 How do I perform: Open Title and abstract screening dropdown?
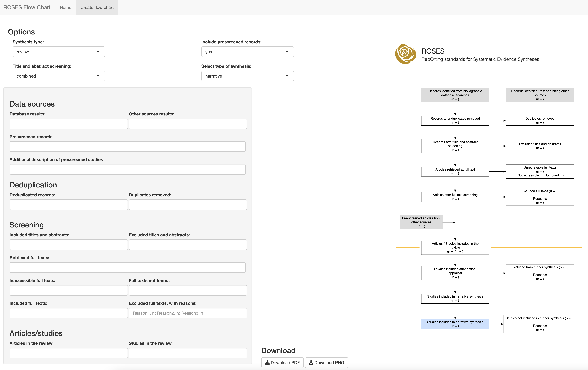pos(59,76)
